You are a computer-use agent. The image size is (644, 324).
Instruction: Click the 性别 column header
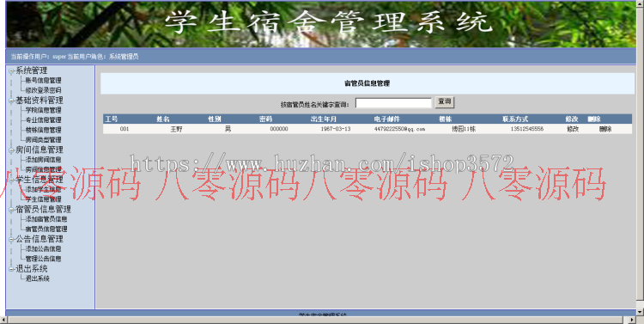pos(215,119)
